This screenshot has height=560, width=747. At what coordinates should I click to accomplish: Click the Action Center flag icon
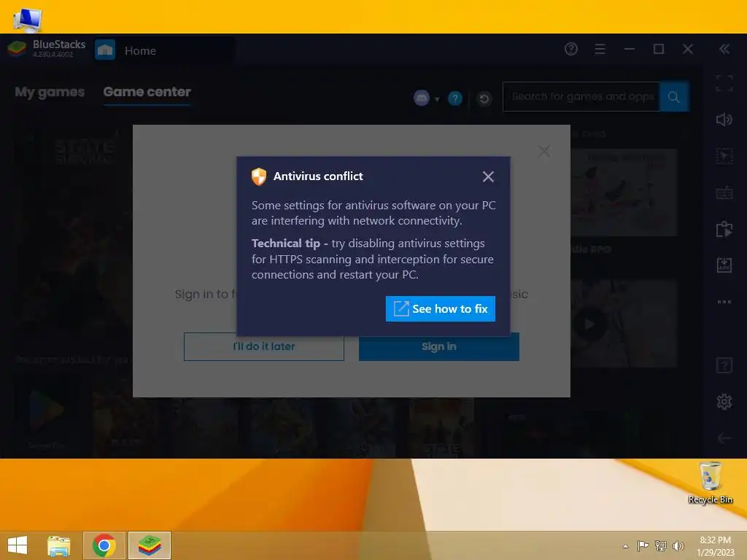coord(643,545)
